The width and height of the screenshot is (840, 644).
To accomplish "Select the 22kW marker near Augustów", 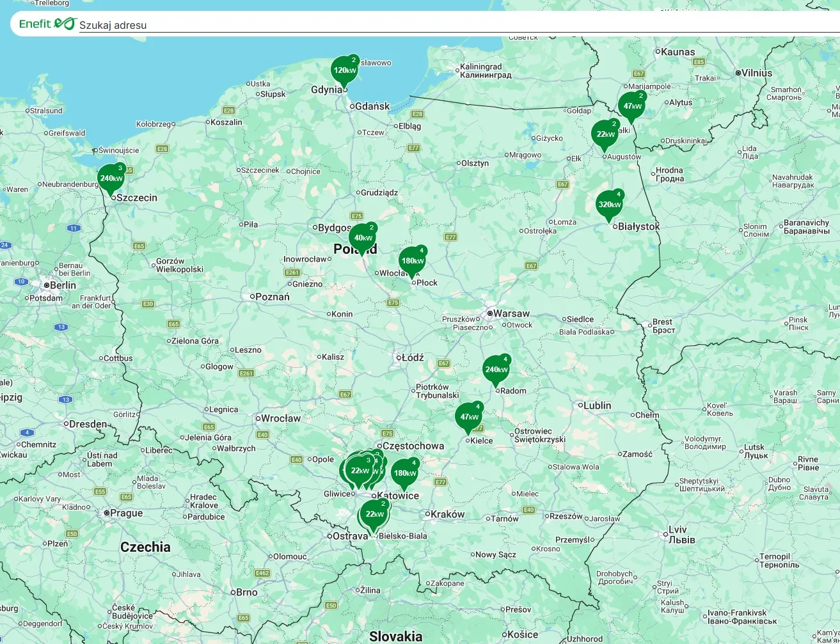I will pyautogui.click(x=605, y=135).
